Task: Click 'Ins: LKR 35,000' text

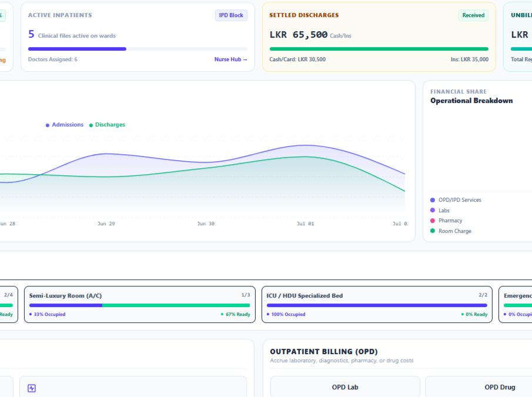Action: pos(470,59)
